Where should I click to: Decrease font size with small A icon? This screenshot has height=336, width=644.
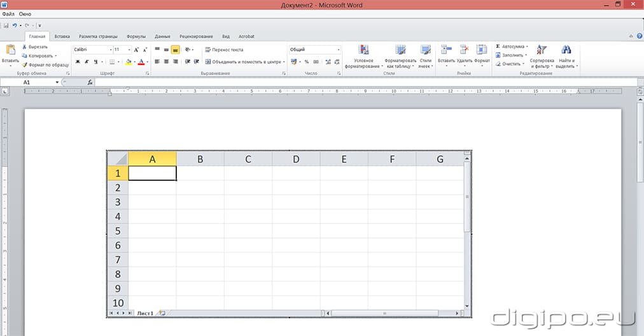click(144, 50)
